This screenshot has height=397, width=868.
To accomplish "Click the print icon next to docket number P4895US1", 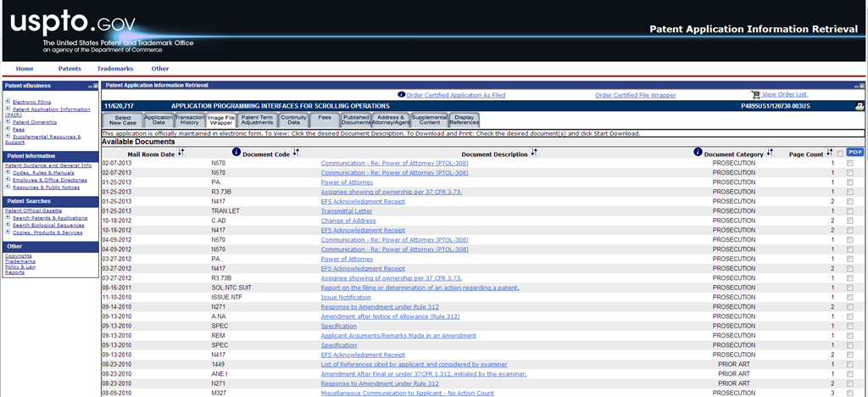I will point(860,106).
